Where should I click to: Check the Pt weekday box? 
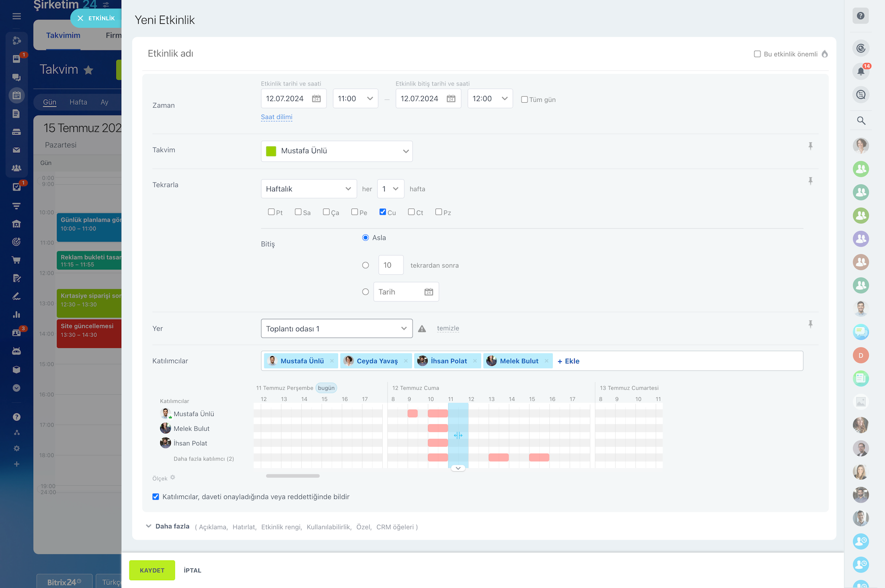(x=271, y=212)
